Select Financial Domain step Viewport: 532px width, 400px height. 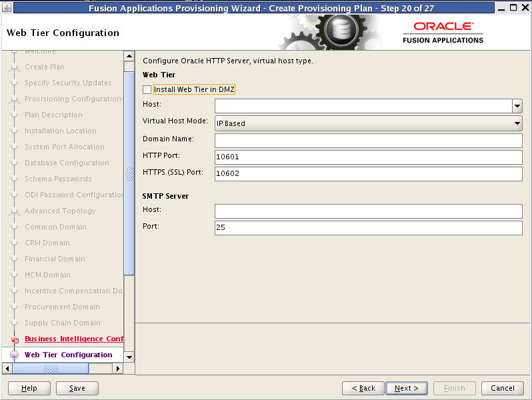pos(55,259)
